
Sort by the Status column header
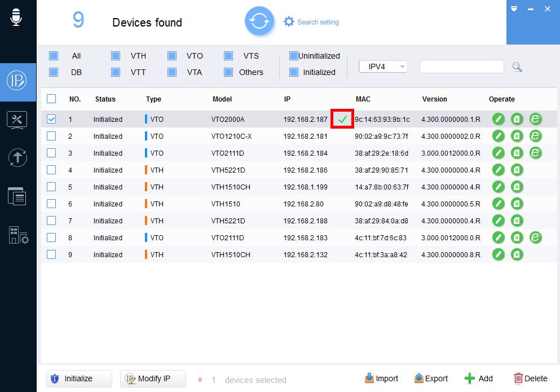pyautogui.click(x=105, y=99)
